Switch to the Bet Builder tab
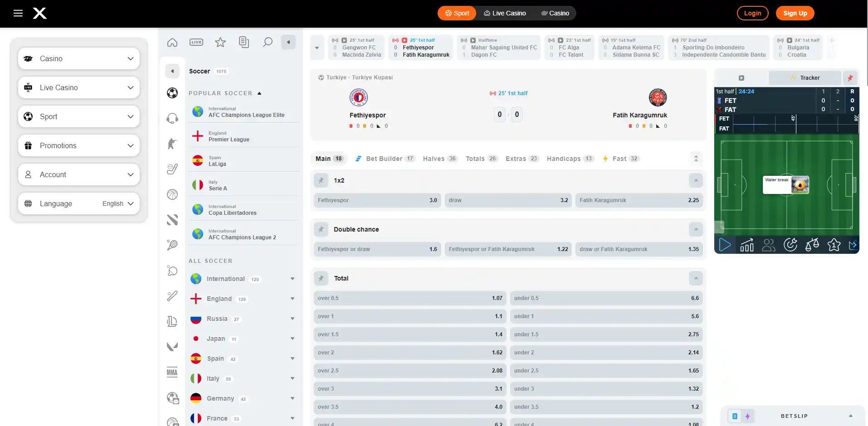 385,159
